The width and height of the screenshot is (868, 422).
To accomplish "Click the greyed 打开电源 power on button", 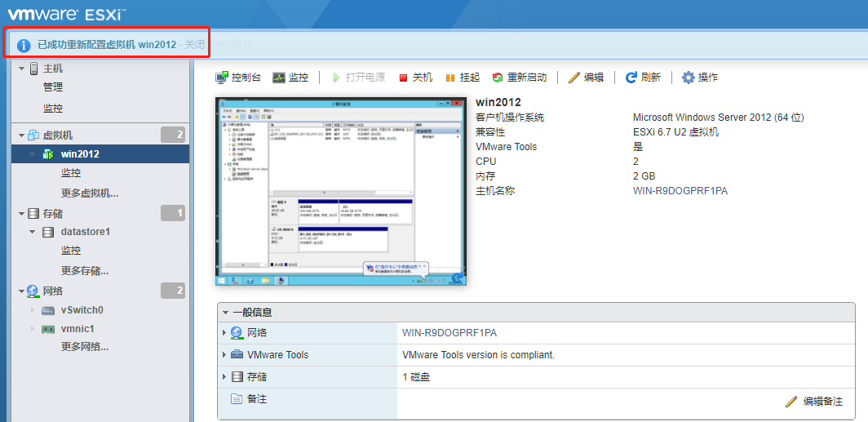I will point(358,78).
